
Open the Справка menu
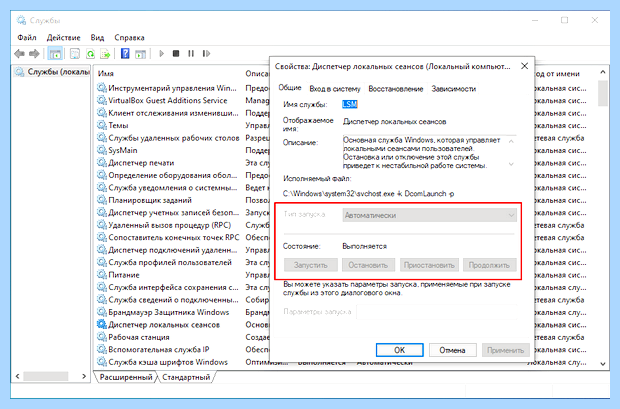[x=129, y=38]
